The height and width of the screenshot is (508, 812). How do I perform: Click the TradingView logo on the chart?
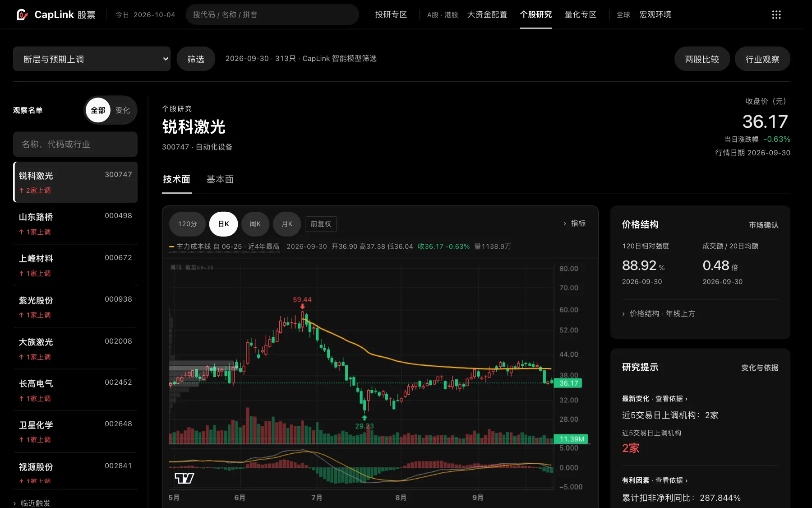pos(185,478)
